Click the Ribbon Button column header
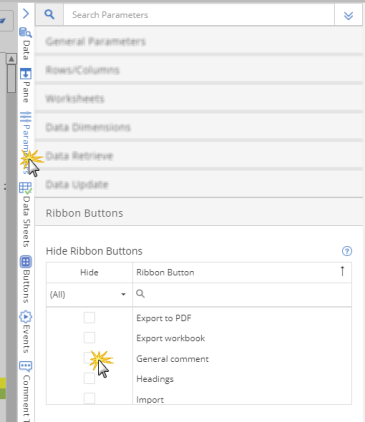365x422 pixels. (242, 272)
